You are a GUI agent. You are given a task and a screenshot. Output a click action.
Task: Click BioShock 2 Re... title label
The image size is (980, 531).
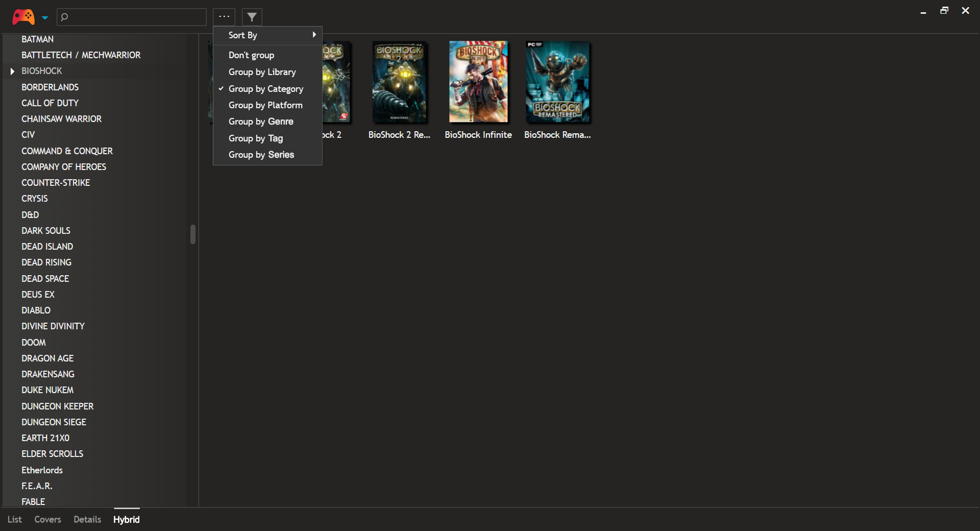click(x=399, y=135)
